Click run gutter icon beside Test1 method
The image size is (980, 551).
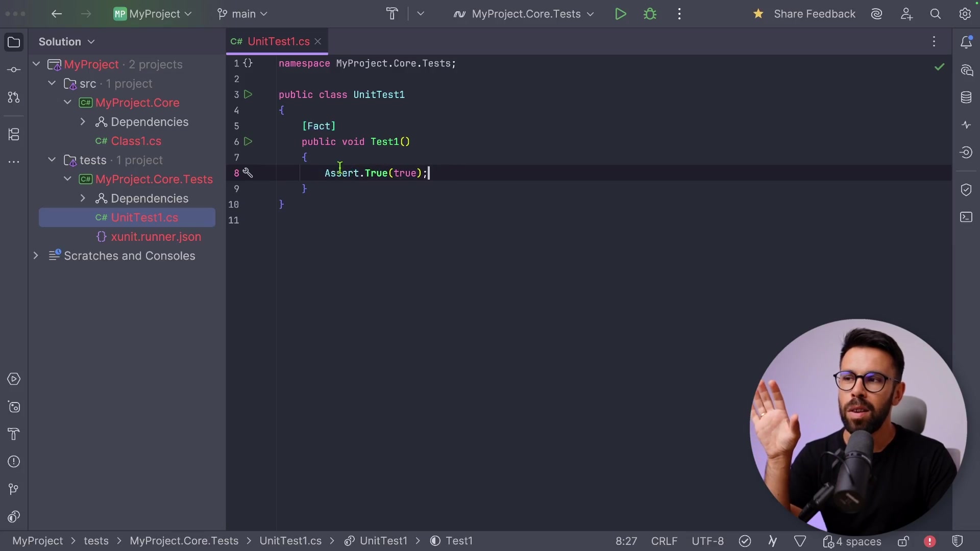[x=248, y=141]
